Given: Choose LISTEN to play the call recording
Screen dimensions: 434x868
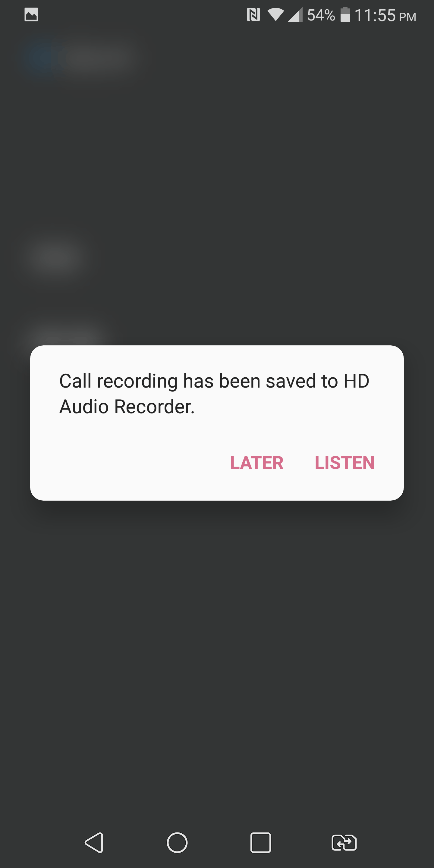Looking at the screenshot, I should click(x=345, y=463).
